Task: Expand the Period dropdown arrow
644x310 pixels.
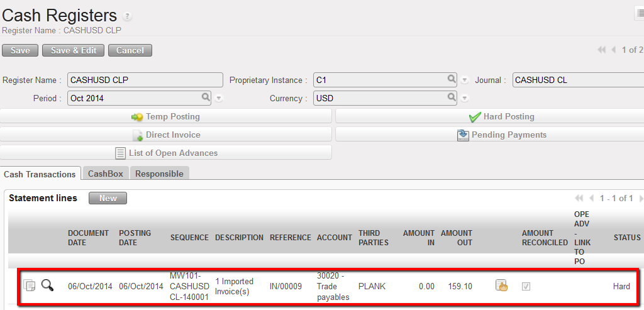Action: (x=219, y=98)
